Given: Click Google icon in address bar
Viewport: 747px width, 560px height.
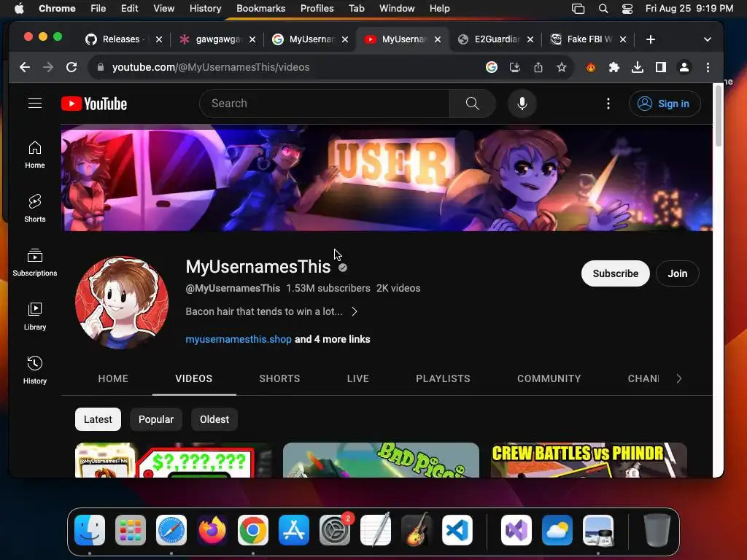Looking at the screenshot, I should (492, 67).
